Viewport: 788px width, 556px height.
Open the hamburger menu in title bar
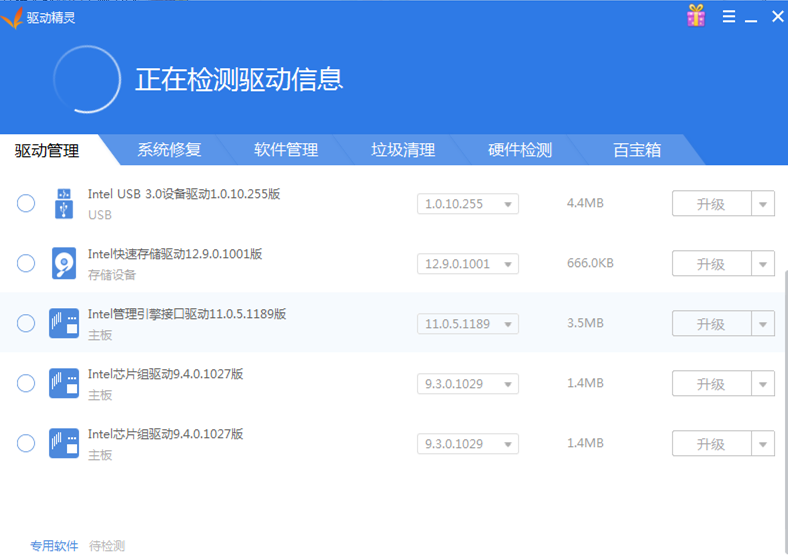pyautogui.click(x=729, y=17)
